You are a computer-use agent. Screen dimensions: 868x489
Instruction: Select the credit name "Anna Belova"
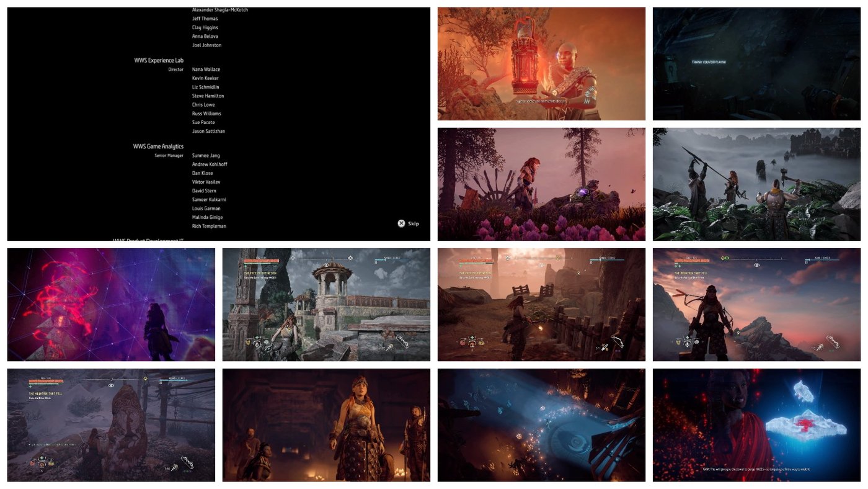click(206, 36)
